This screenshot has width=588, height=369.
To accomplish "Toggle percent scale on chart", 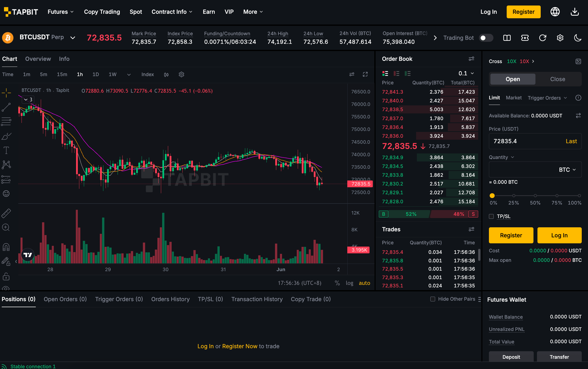I will click(337, 283).
